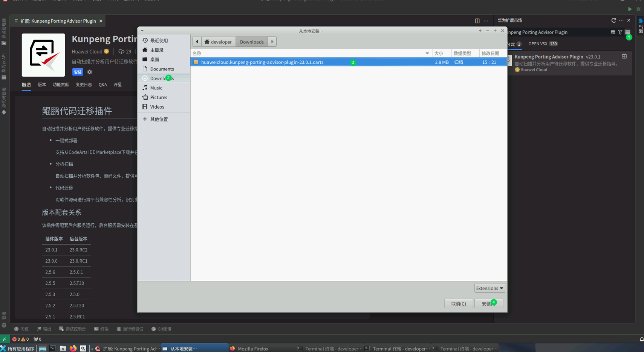Open the 运行和调试 panel tab

tap(130, 329)
